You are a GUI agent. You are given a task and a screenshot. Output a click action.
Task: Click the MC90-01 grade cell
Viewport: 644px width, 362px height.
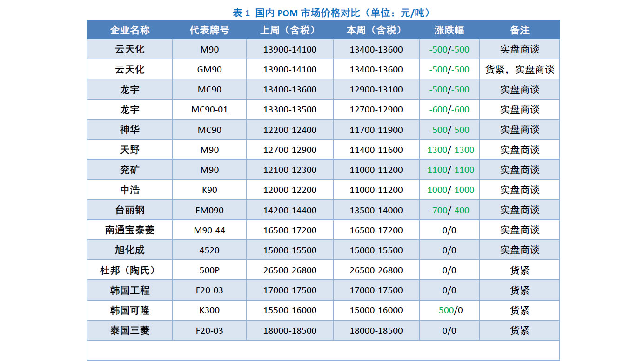(209, 110)
